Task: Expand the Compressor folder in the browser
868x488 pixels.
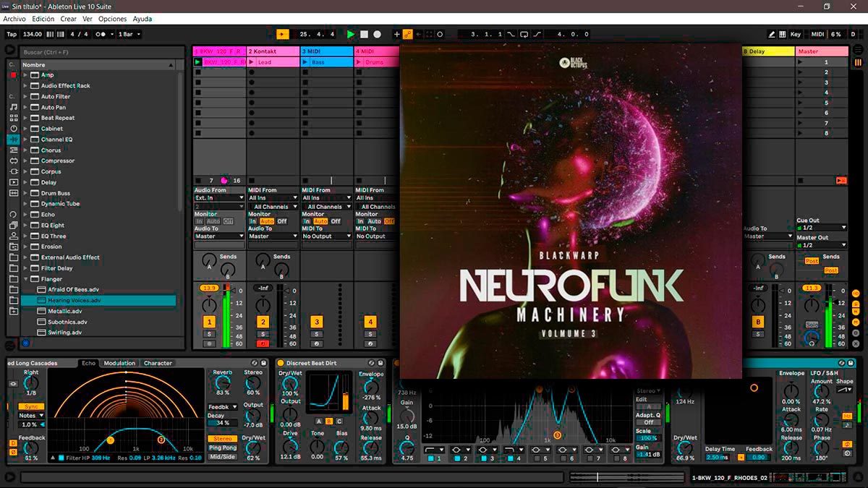Action: coord(25,161)
